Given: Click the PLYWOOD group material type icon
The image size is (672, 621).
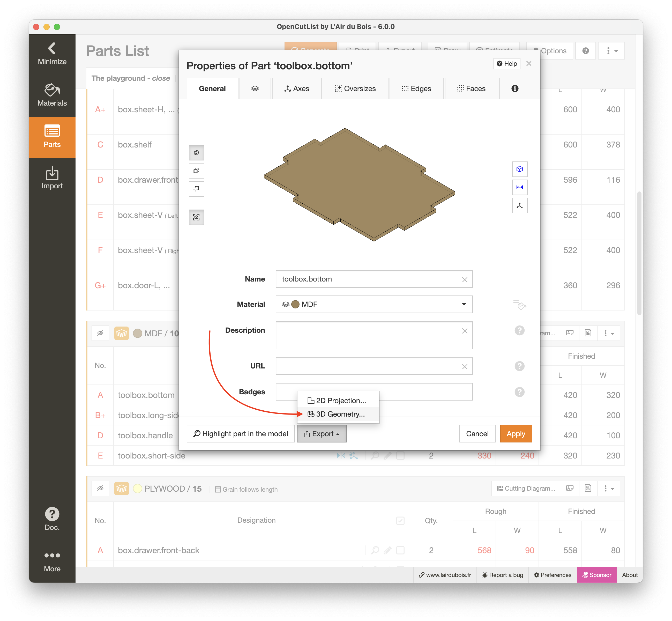Looking at the screenshot, I should [x=121, y=489].
